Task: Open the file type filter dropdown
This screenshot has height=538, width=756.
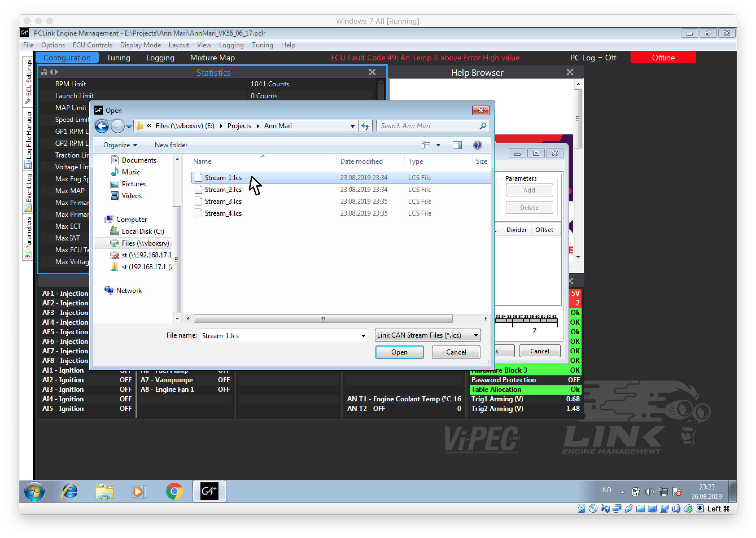Action: pyautogui.click(x=476, y=335)
